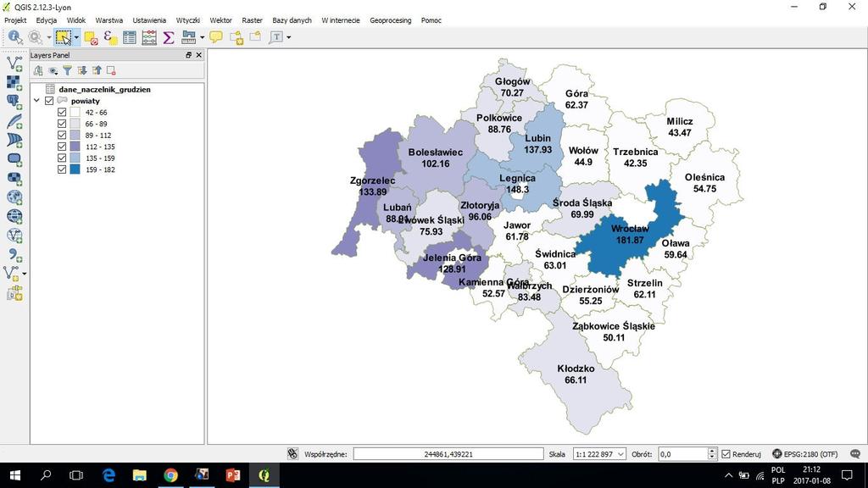Open the Wektor menu
Image resolution: width=868 pixels, height=488 pixels.
(220, 20)
